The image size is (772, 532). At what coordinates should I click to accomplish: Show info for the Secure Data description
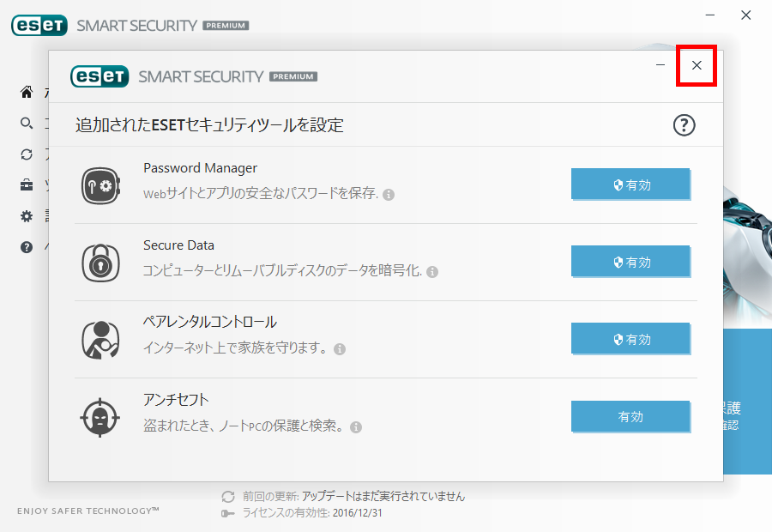pos(432,272)
